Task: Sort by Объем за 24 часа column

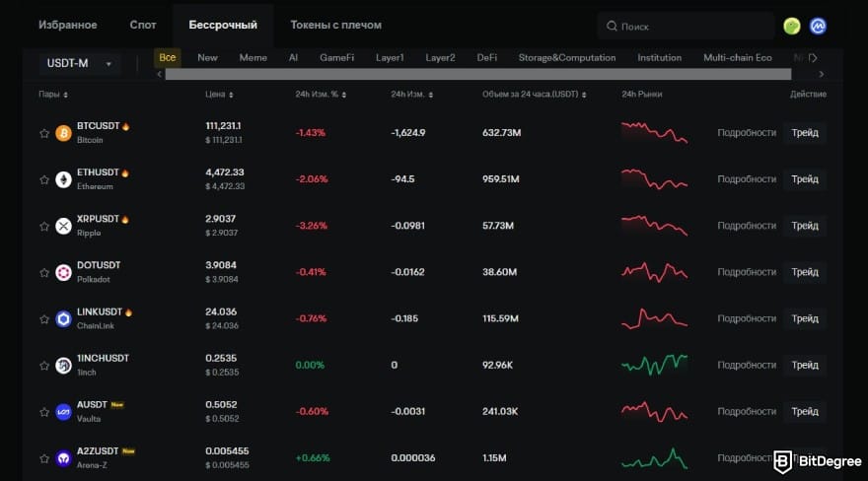Action: tap(535, 95)
